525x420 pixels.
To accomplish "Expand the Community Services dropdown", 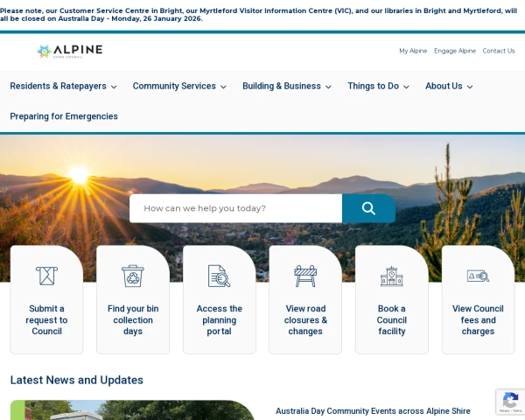I will pos(179,86).
